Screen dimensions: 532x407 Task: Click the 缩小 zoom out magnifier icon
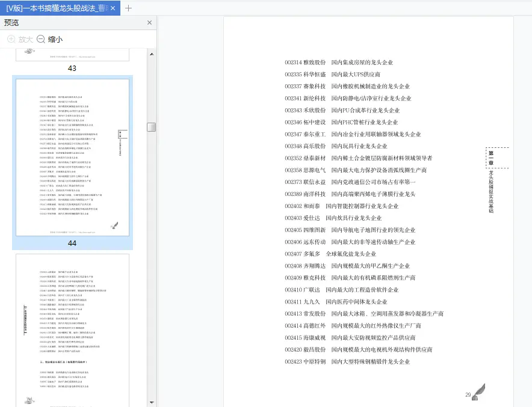41,39
